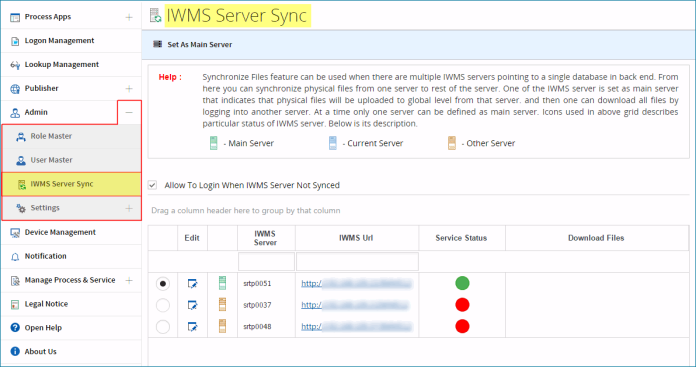Click the About Us info icon
The height and width of the screenshot is (367, 696).
click(x=15, y=351)
